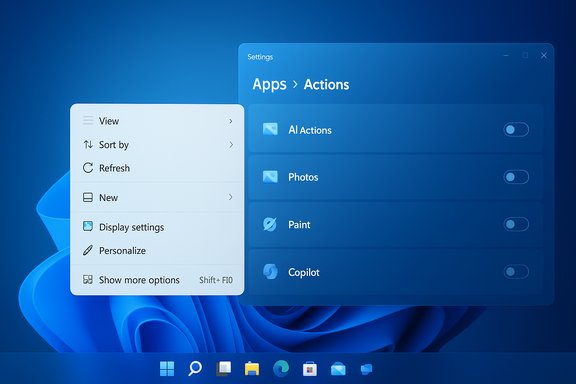Click the Personalize pencil icon

[88, 250]
